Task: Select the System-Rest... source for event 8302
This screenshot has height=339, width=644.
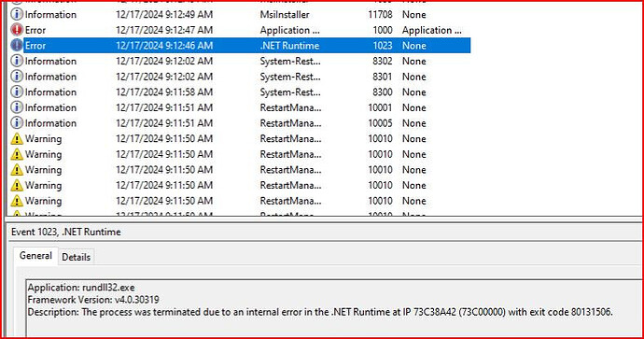Action: [290, 62]
